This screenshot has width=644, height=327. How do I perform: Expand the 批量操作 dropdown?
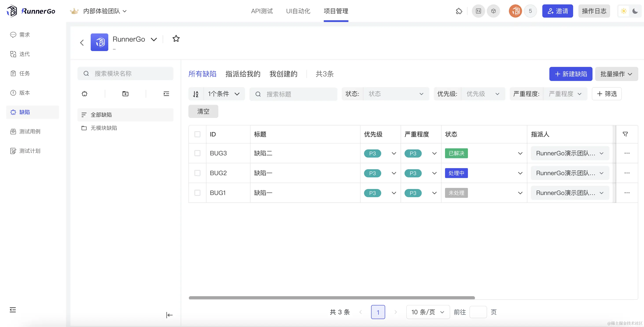[616, 74]
